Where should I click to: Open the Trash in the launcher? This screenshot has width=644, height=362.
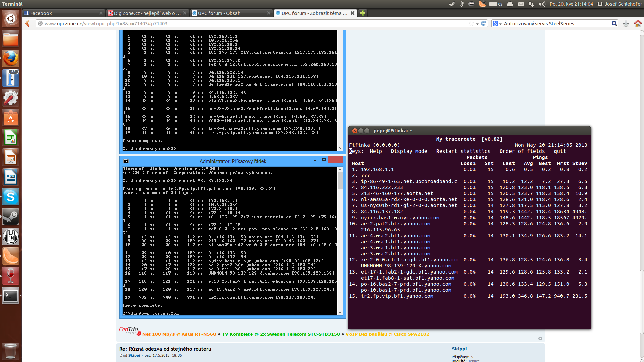pos(11,351)
